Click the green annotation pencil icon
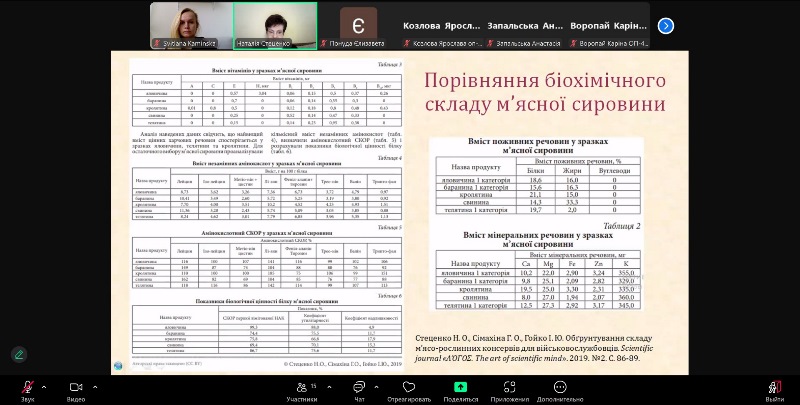Image resolution: width=800 pixels, height=405 pixels. (x=19, y=354)
